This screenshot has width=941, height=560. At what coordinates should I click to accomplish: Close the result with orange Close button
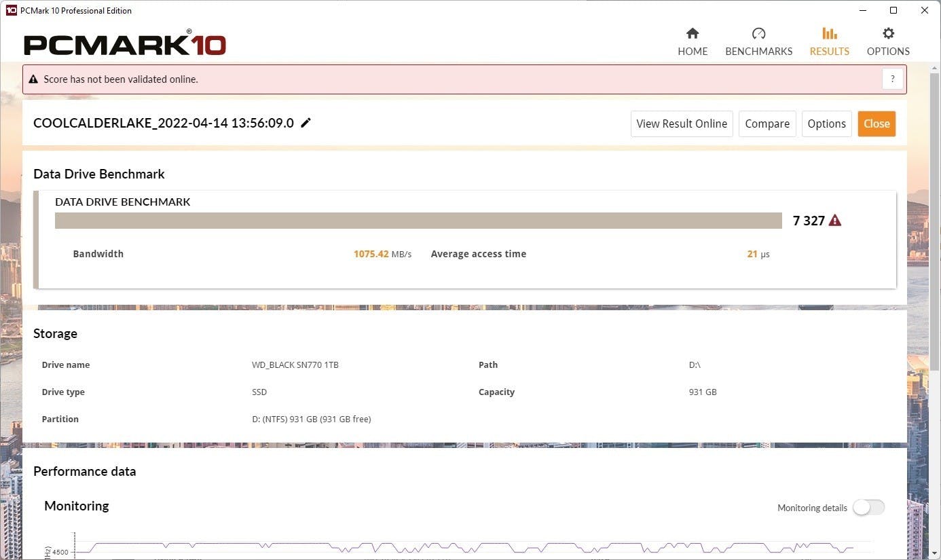point(877,124)
